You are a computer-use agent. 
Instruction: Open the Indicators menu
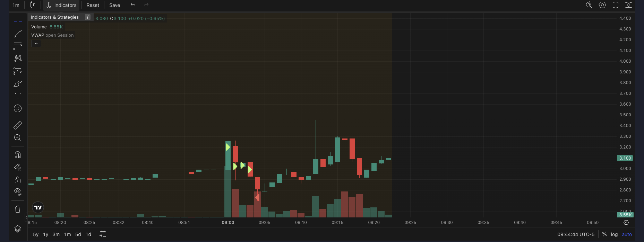61,5
